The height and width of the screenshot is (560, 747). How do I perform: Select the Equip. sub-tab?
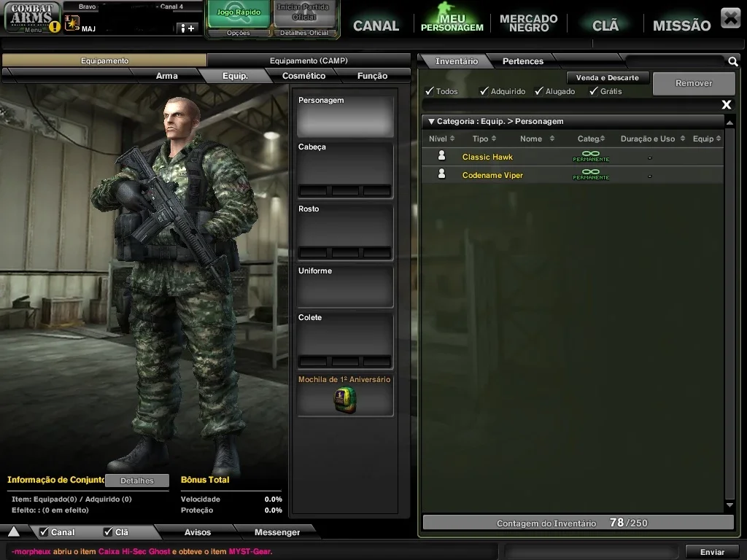(235, 76)
